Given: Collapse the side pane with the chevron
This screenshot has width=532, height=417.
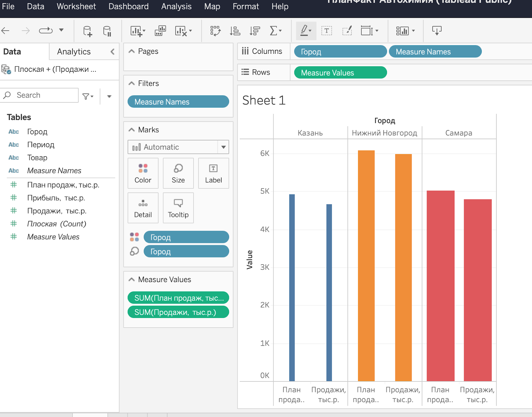Looking at the screenshot, I should tap(113, 52).
